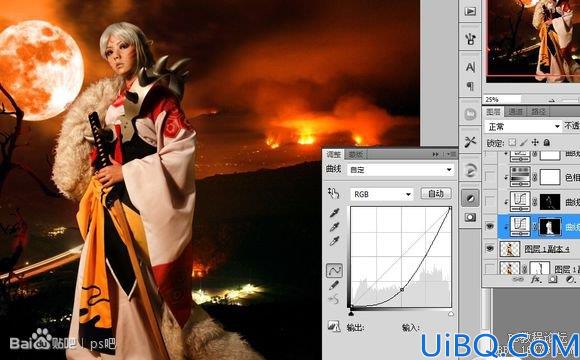Select the pencil draw-curve tool
The image size is (580, 360).
tap(334, 285)
